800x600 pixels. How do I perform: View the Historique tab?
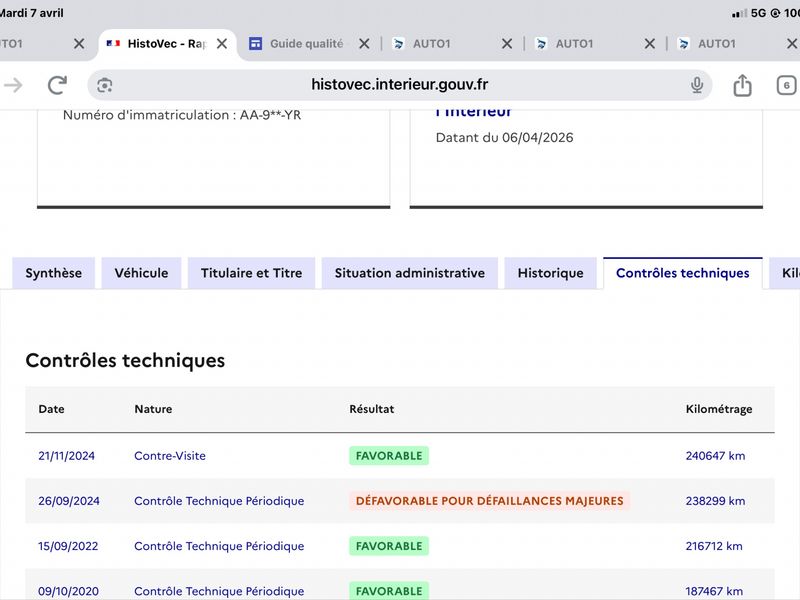pyautogui.click(x=550, y=273)
